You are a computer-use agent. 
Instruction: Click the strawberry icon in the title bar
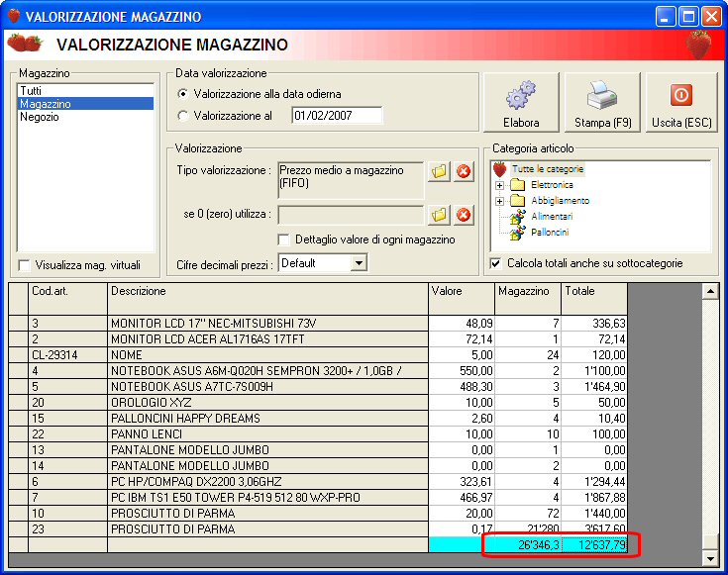coord(14,16)
